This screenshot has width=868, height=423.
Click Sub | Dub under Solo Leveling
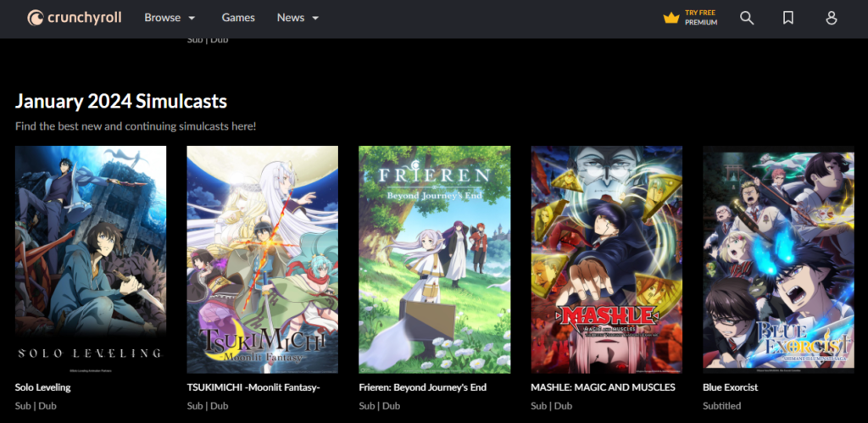click(36, 406)
